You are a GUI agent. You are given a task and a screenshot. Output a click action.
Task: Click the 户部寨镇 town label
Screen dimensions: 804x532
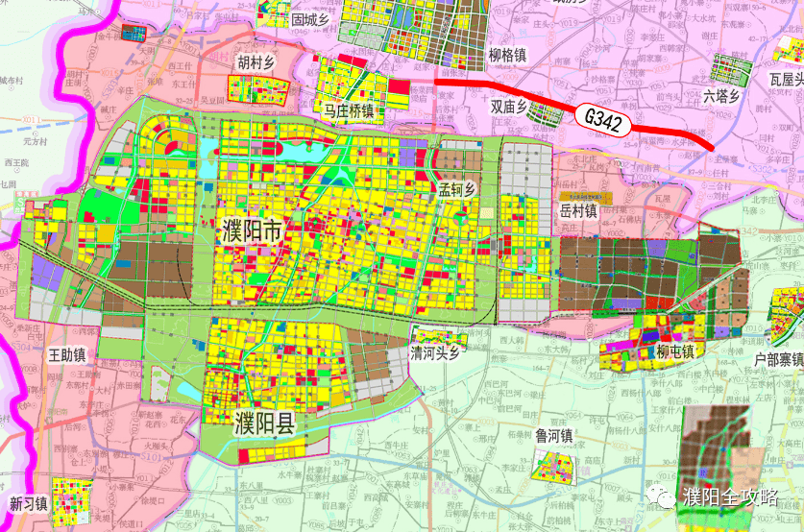pos(778,359)
